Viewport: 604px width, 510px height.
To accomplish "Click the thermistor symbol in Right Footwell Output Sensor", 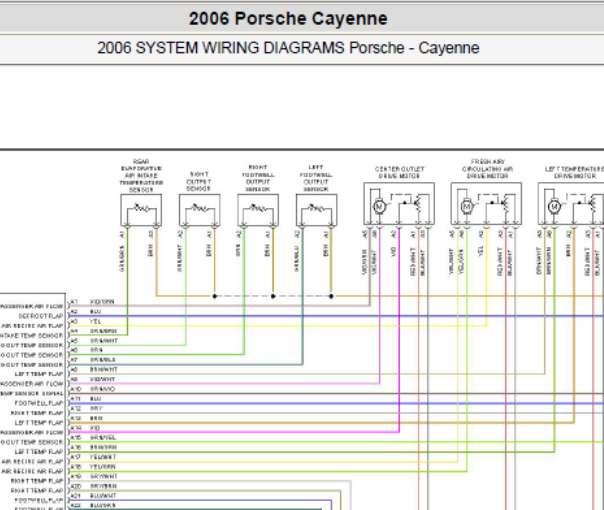I will pos(258,208).
